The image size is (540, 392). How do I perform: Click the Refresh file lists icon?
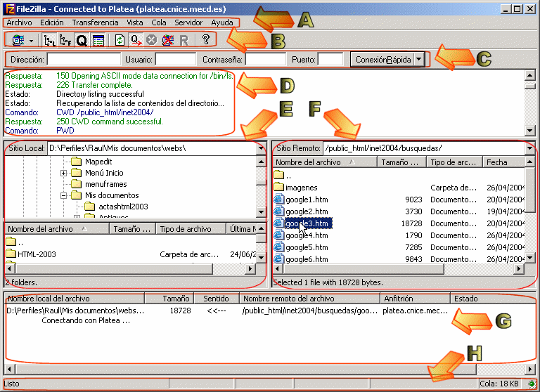[120, 41]
